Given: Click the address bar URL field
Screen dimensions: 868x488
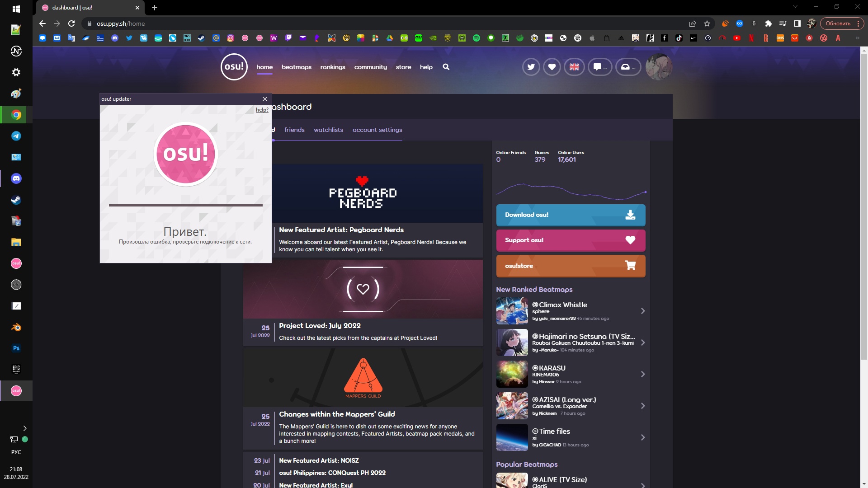Looking at the screenshot, I should (389, 23).
